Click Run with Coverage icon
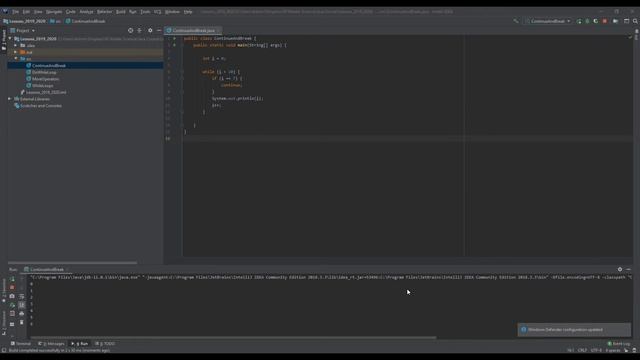This screenshot has width=640, height=360. pos(596,21)
